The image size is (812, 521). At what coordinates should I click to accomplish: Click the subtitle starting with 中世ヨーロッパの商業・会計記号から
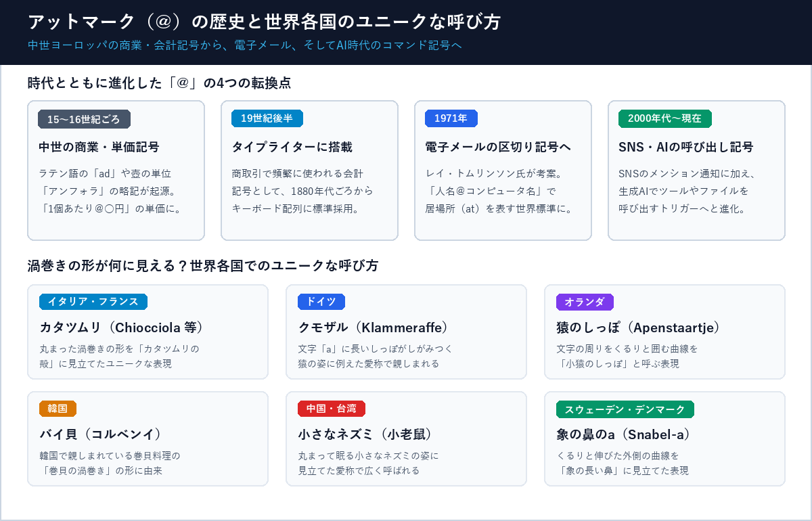pos(245,45)
